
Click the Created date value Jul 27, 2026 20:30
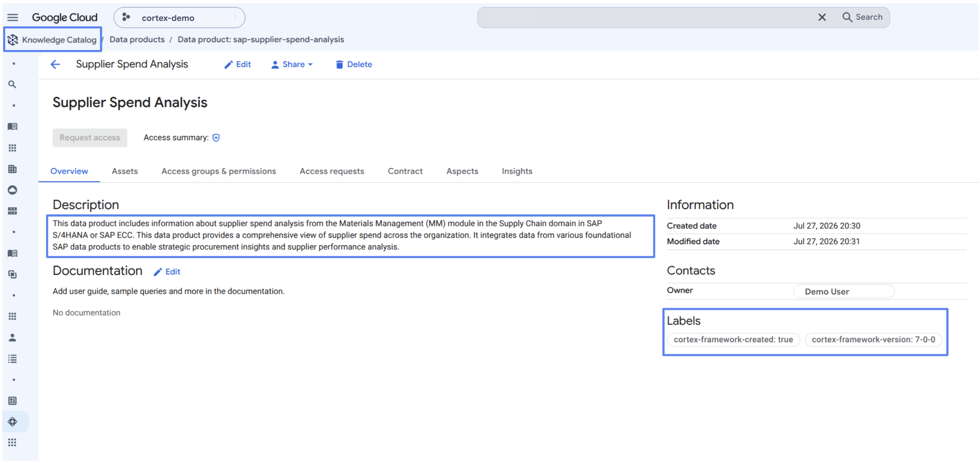point(826,226)
